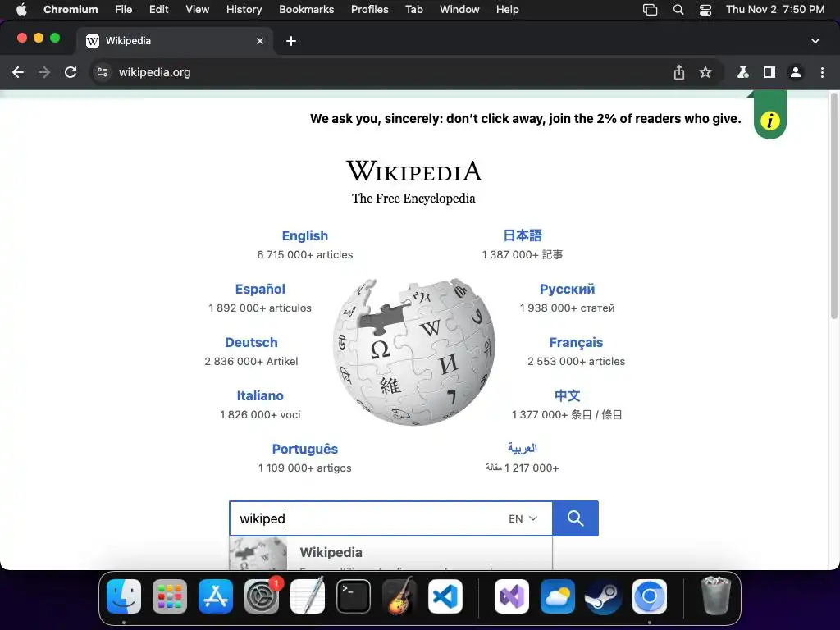Viewport: 840px width, 630px height.
Task: Open site information icon in address bar
Action: tap(103, 72)
